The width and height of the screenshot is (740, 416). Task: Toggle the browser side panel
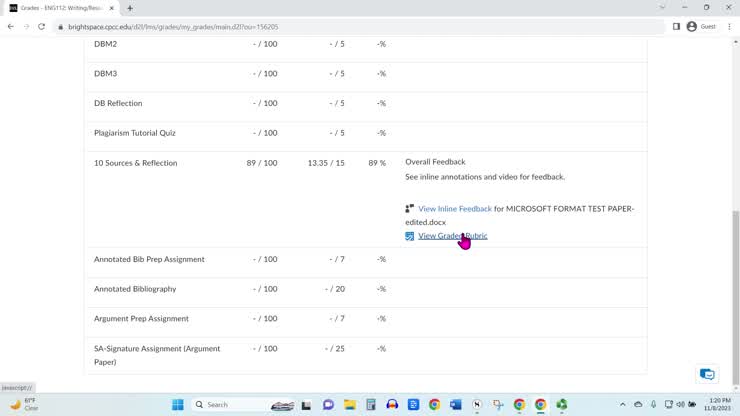coord(676,27)
